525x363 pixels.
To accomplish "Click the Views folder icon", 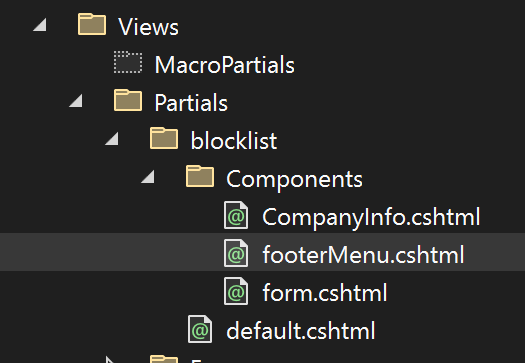I will click(92, 24).
